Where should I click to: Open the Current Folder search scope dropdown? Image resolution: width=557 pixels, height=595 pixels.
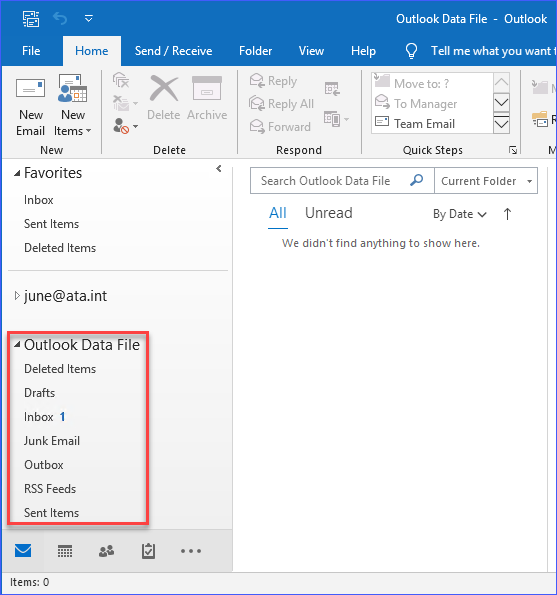click(x=486, y=181)
